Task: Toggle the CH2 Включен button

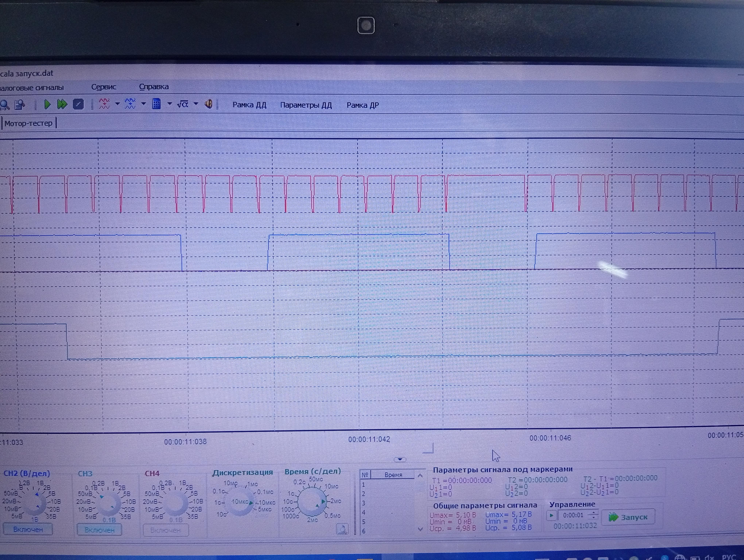Action: pyautogui.click(x=28, y=529)
